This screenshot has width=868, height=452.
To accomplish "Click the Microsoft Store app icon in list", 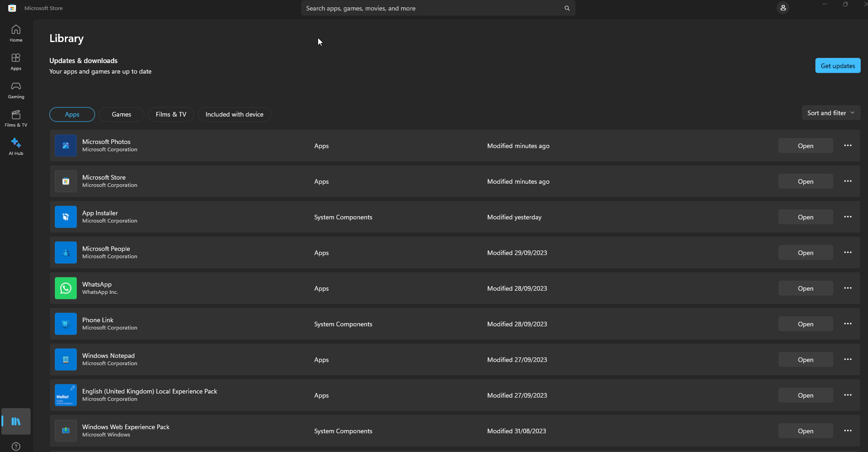I will tap(66, 181).
